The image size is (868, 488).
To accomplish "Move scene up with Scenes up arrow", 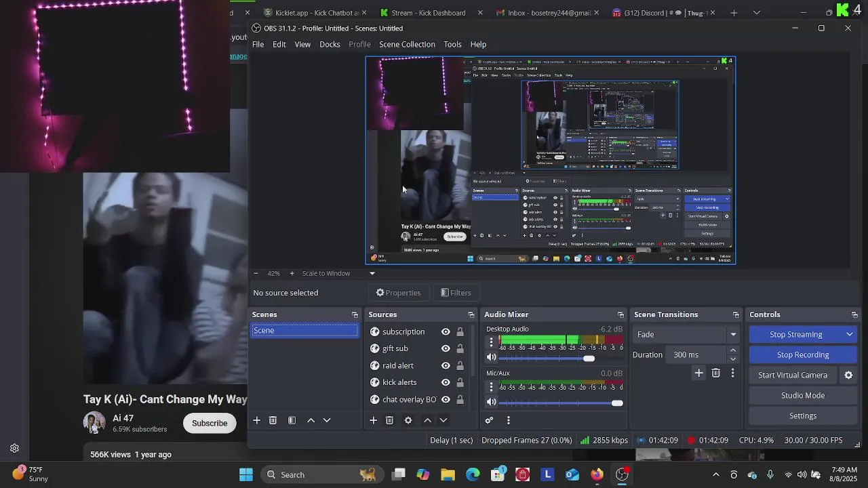I will coord(311,420).
